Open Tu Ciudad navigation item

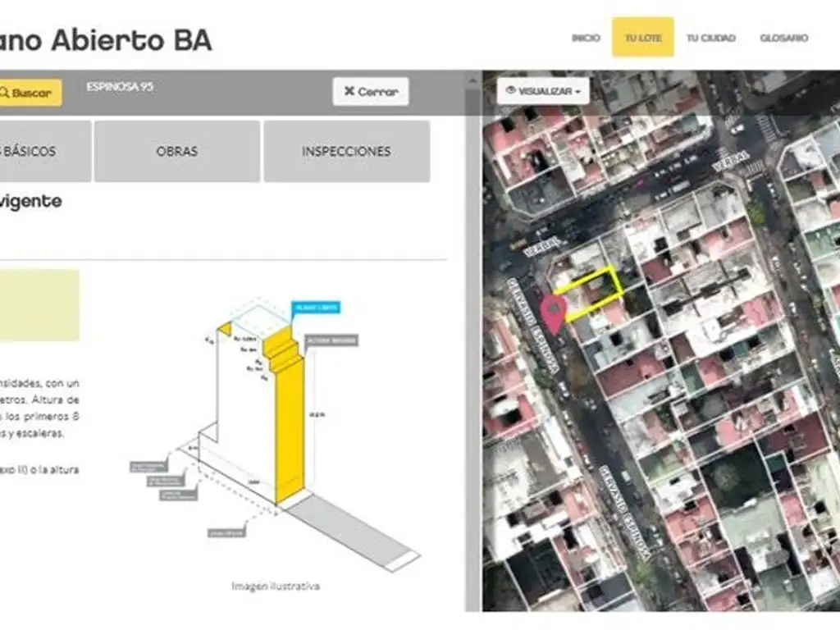[710, 38]
